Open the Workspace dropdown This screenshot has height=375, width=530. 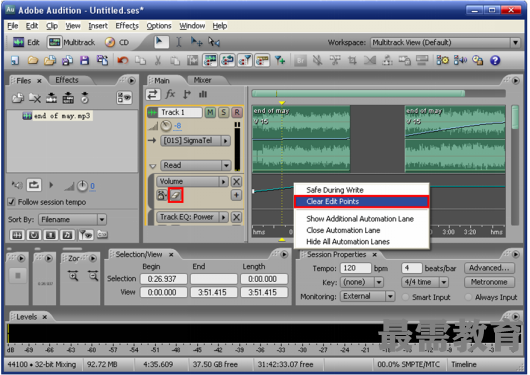click(515, 43)
